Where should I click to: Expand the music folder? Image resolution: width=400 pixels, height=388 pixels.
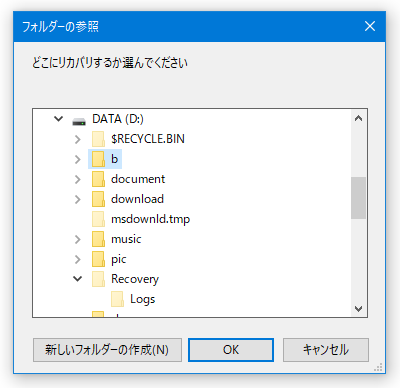pyautogui.click(x=78, y=239)
